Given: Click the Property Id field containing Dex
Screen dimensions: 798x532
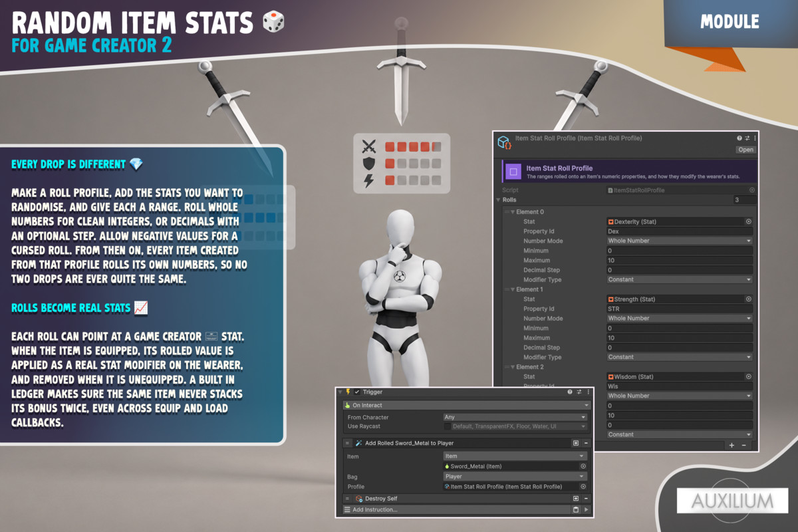Looking at the screenshot, I should (680, 231).
